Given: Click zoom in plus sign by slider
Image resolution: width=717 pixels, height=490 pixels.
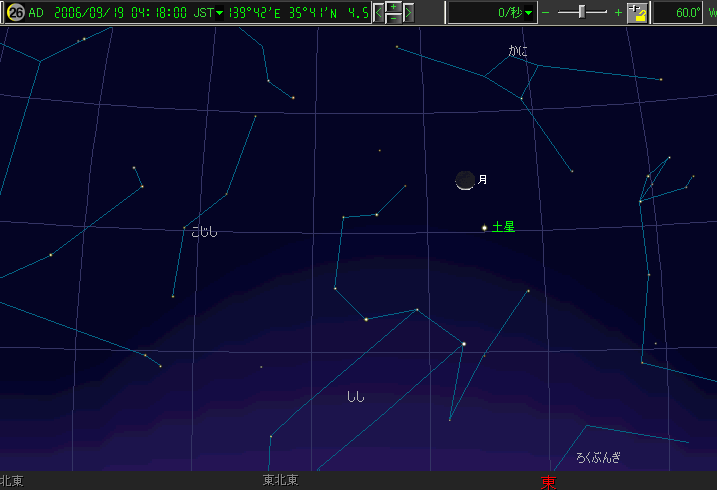Looking at the screenshot, I should tap(617, 13).
